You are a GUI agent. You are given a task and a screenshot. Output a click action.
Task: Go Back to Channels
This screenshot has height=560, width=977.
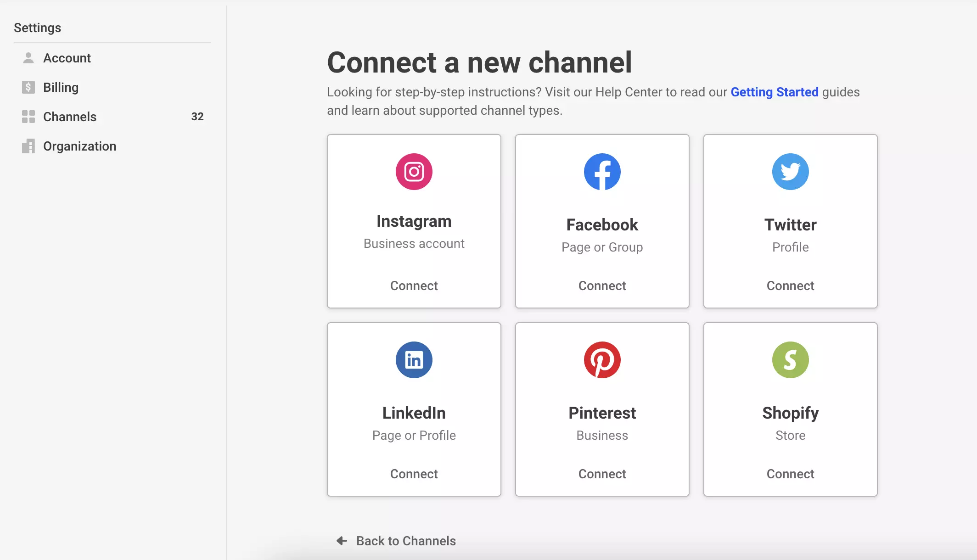point(406,541)
